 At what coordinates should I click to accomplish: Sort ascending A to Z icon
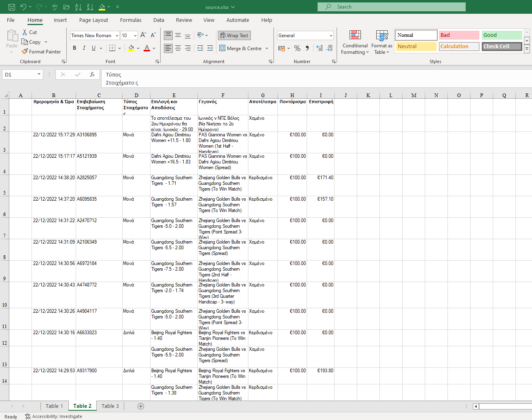point(78,7)
